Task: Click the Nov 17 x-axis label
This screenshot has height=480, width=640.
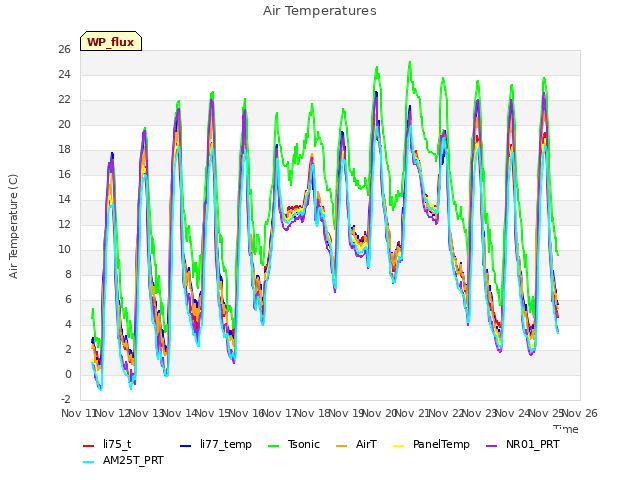Action: (279, 413)
